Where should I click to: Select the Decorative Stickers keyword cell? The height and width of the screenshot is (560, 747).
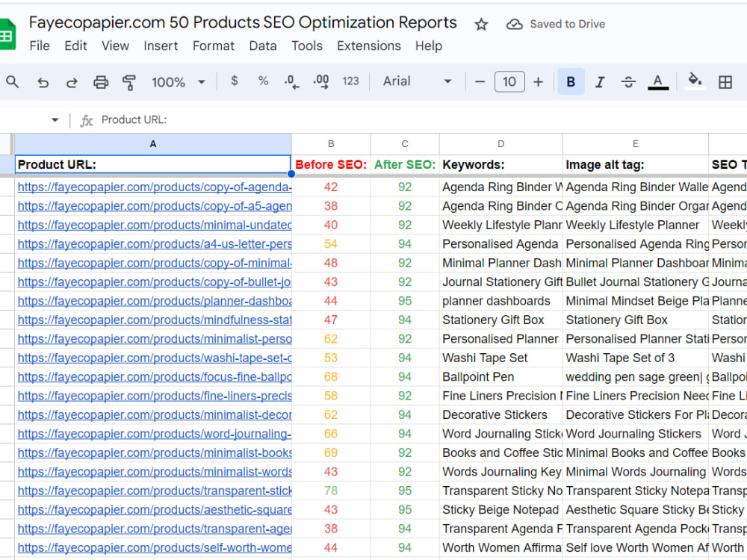tap(500, 414)
